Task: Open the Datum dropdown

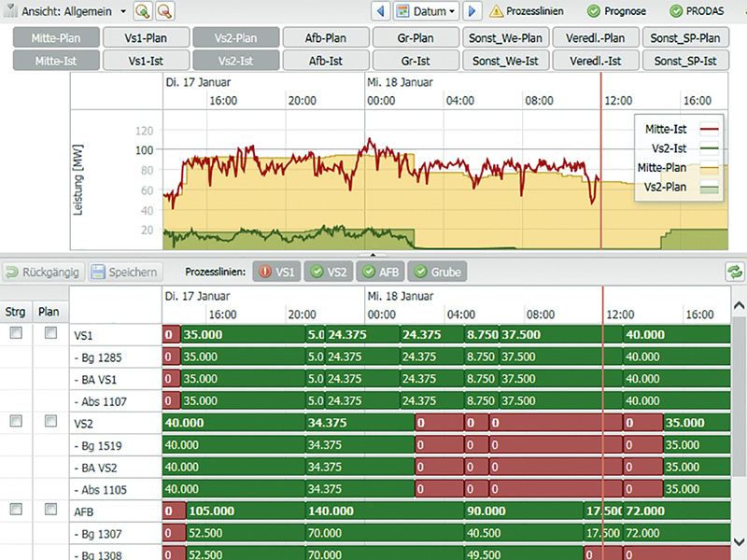Action: (x=427, y=12)
